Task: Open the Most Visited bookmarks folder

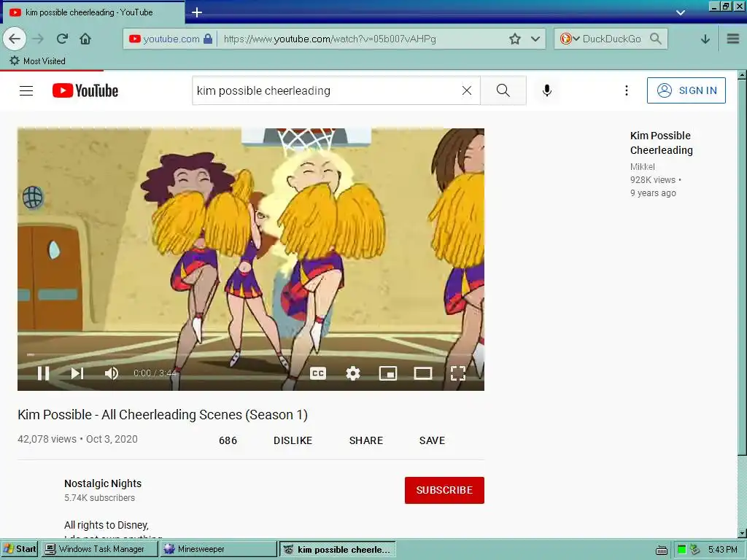Action: (x=38, y=61)
